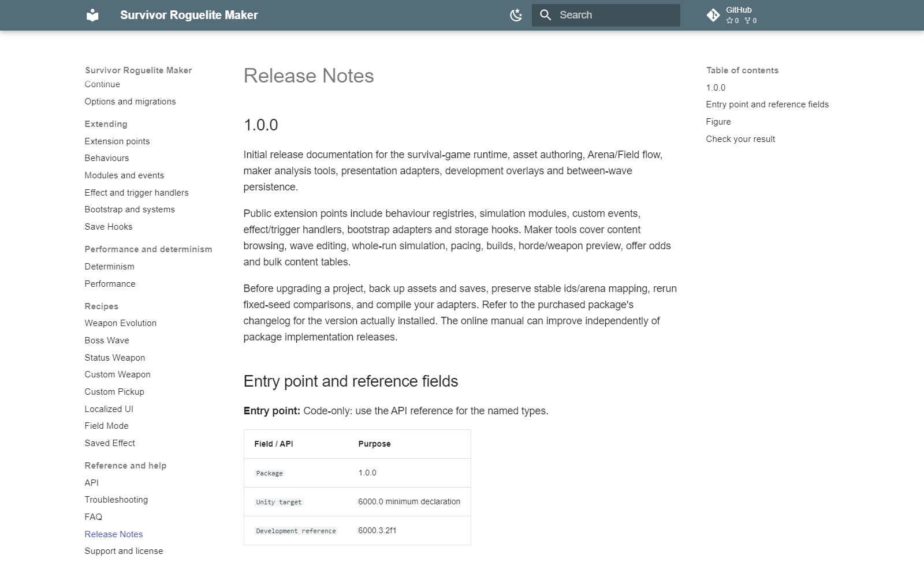Open the Custom Weapon recipe
924x573 pixels.
117,374
